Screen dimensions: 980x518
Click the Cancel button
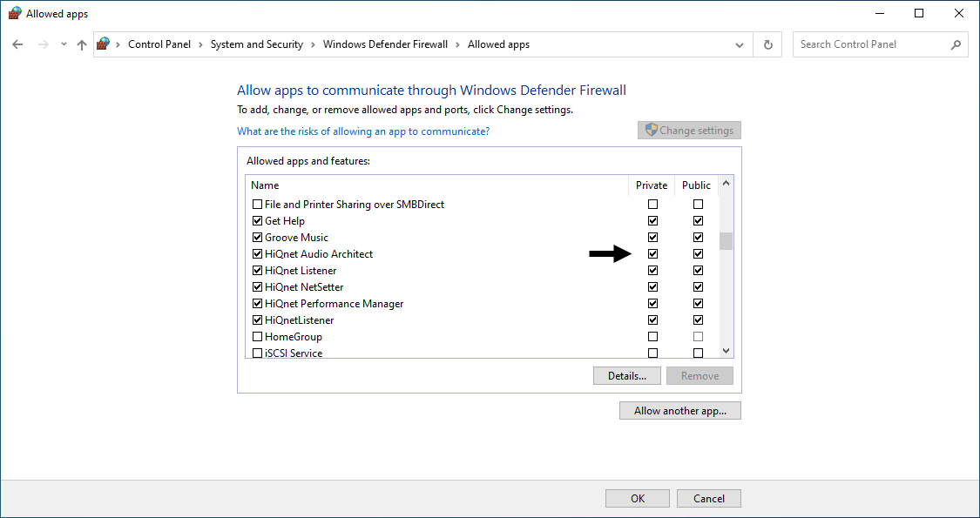709,498
